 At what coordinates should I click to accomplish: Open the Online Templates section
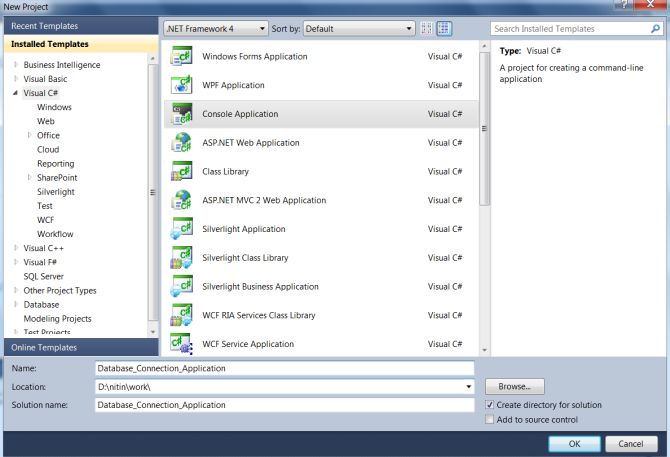(x=81, y=347)
